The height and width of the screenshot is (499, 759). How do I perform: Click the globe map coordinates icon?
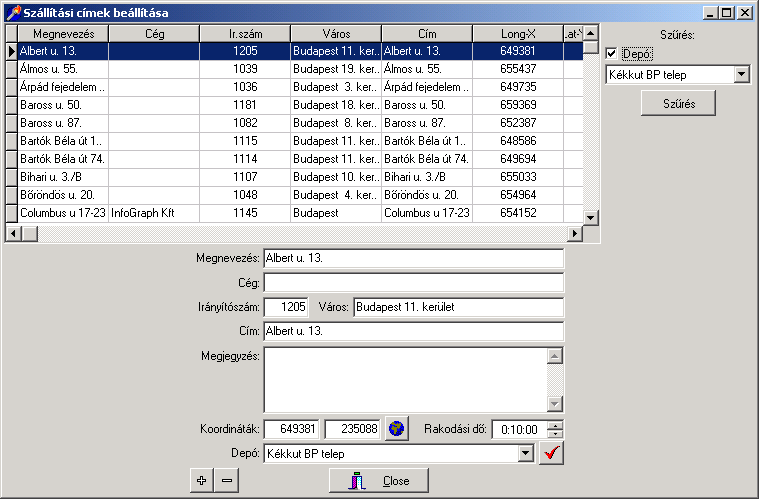(398, 428)
